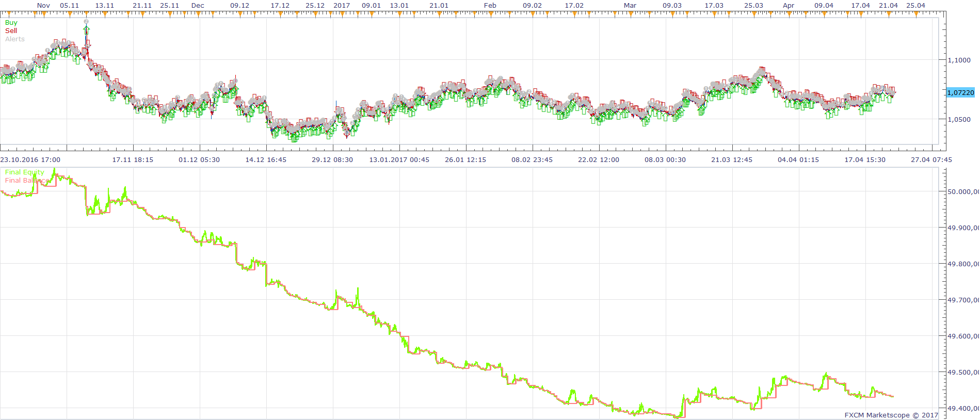Image resolution: width=980 pixels, height=420 pixels.
Task: Click the 13.11 date label
Action: 105,6
